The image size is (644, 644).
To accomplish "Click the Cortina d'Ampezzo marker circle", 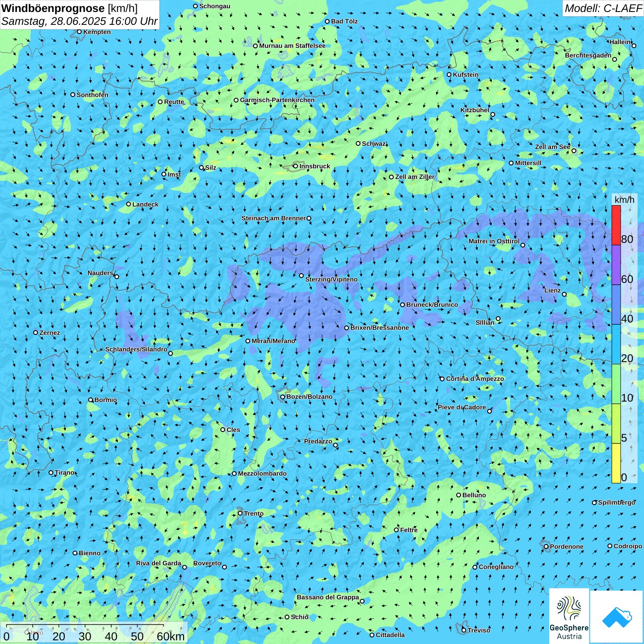I will point(442,379).
